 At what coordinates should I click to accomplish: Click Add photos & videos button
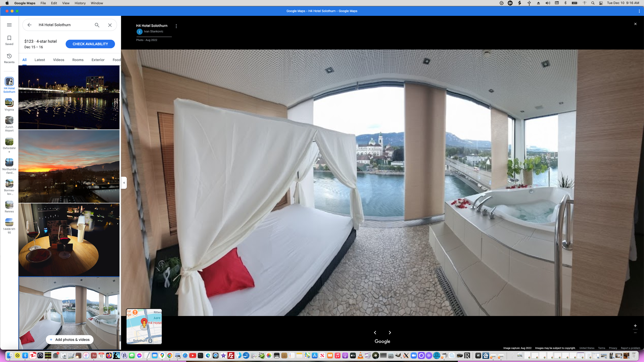coord(69,340)
